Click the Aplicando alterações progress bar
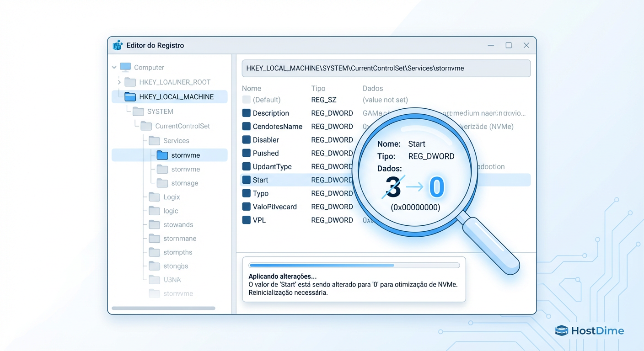644x351 pixels. click(x=354, y=265)
